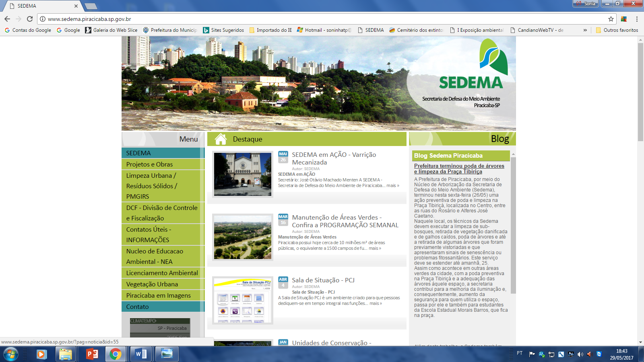
Task: Open Word from the taskbar
Action: (x=141, y=354)
